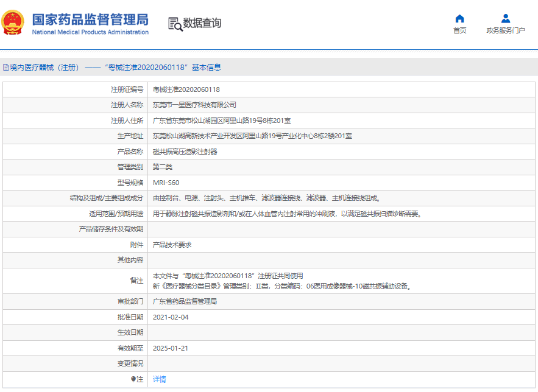Click the 管理类别 row label
Viewport: 538px width, 392px height.
point(130,167)
